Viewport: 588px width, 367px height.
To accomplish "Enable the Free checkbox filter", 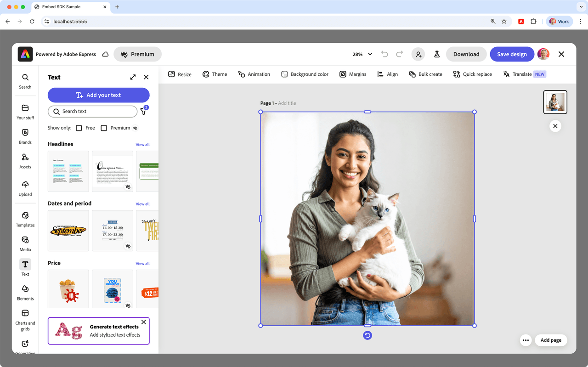I will (x=79, y=128).
